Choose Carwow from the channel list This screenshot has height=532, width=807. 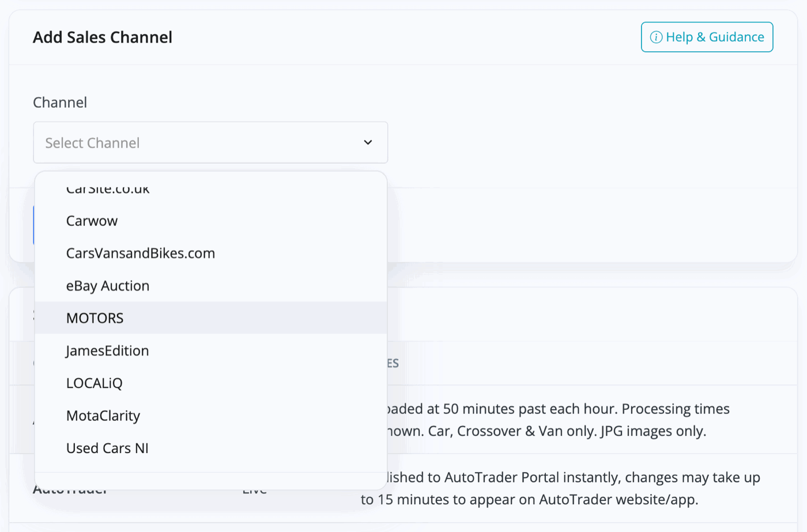[x=210, y=221]
